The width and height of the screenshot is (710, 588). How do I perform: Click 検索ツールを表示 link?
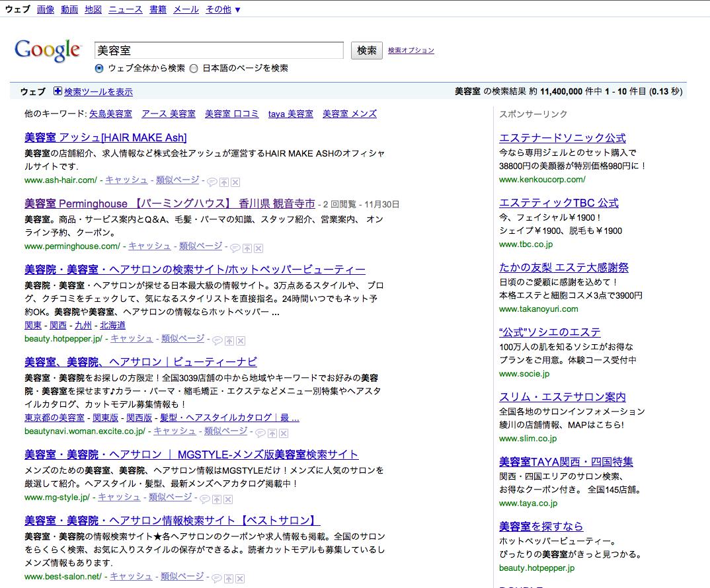(99, 91)
